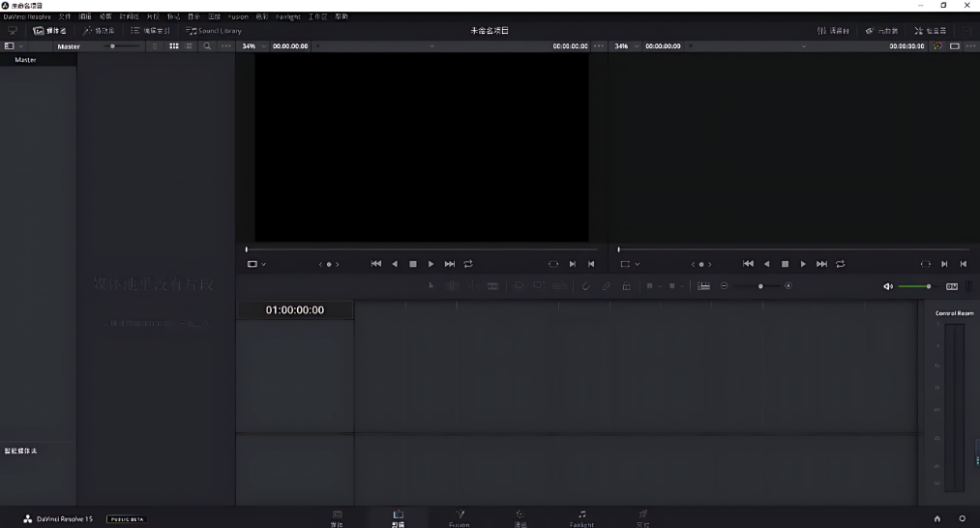Adjust the timeline zoom slider
The height and width of the screenshot is (528, 980).
[758, 286]
